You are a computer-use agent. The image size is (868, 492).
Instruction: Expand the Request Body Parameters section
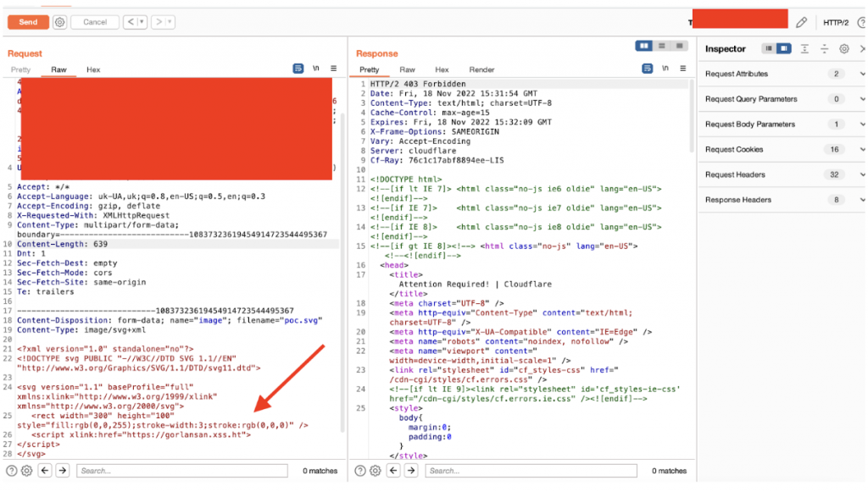(783, 124)
